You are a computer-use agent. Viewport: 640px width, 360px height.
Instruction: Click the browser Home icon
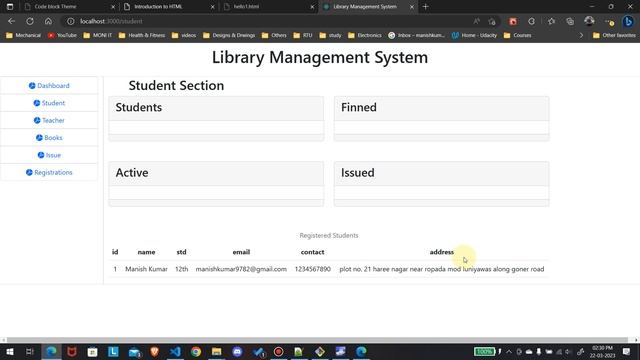coord(48,21)
